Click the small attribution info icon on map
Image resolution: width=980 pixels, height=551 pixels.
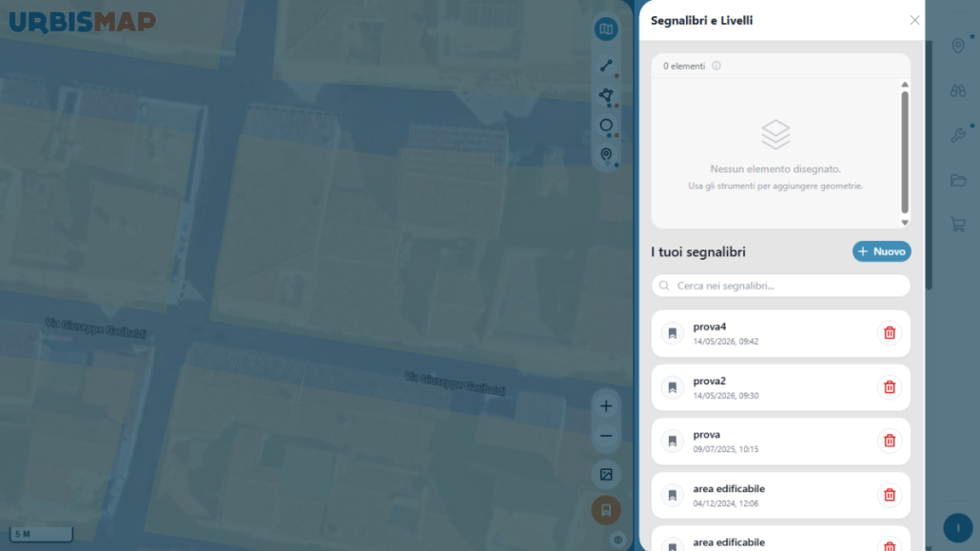pyautogui.click(x=617, y=540)
